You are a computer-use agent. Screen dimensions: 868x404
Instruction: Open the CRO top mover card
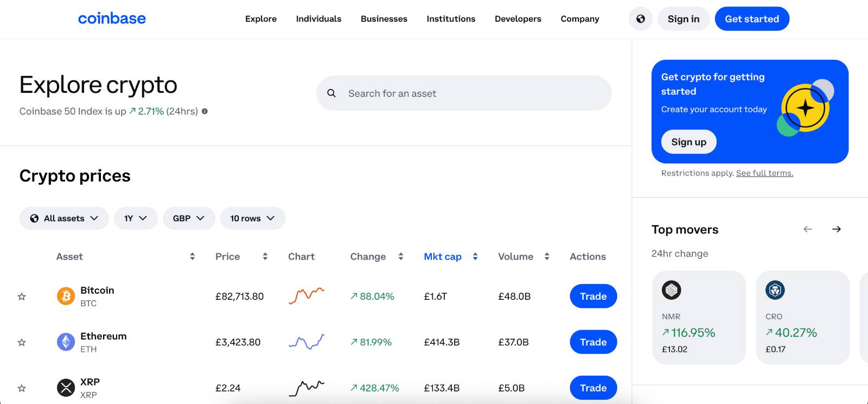(802, 318)
